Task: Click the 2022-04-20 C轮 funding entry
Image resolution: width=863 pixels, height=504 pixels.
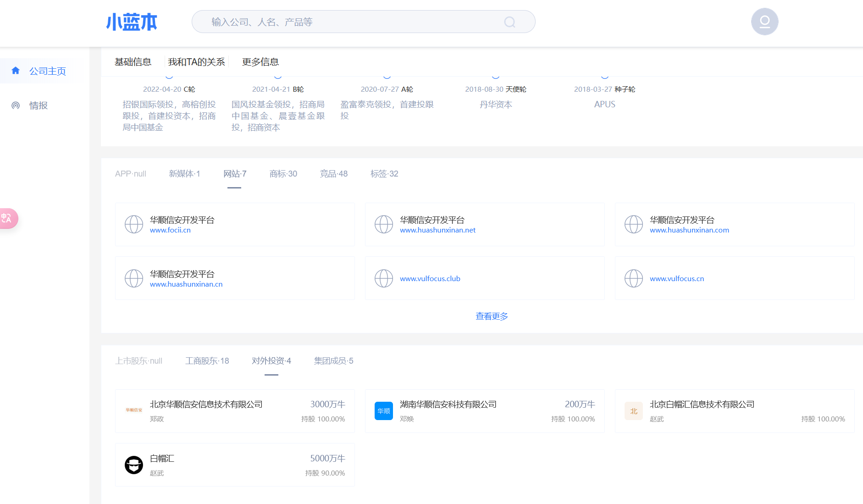Action: point(169,89)
